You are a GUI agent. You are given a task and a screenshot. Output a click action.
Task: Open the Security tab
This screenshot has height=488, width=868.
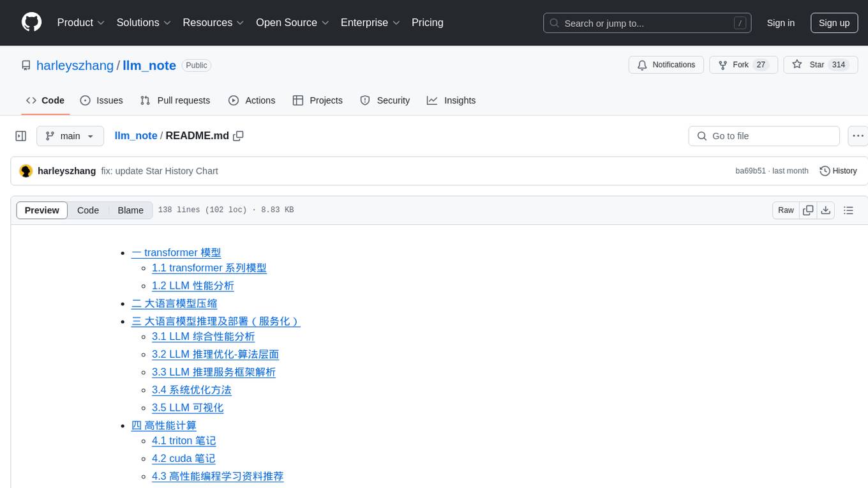pyautogui.click(x=385, y=100)
